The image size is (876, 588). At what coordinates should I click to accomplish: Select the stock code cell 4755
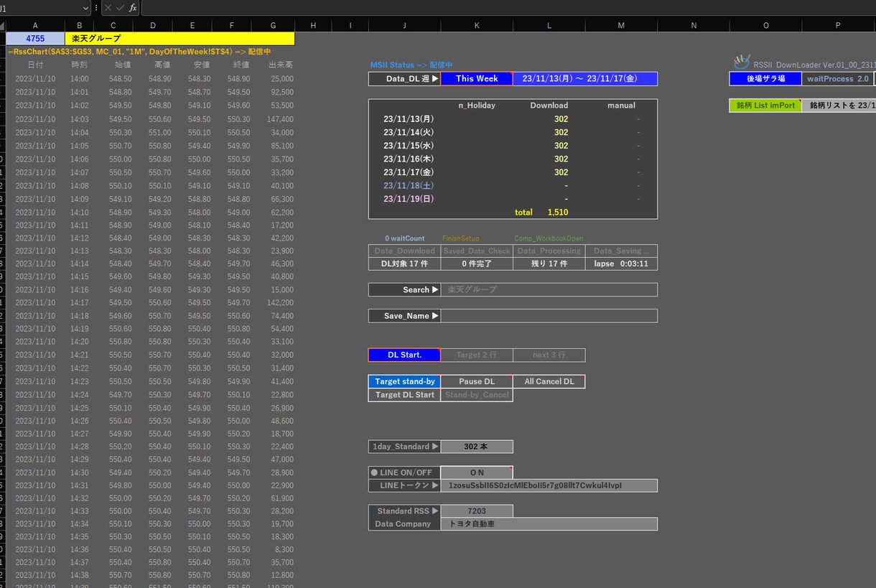[35, 38]
